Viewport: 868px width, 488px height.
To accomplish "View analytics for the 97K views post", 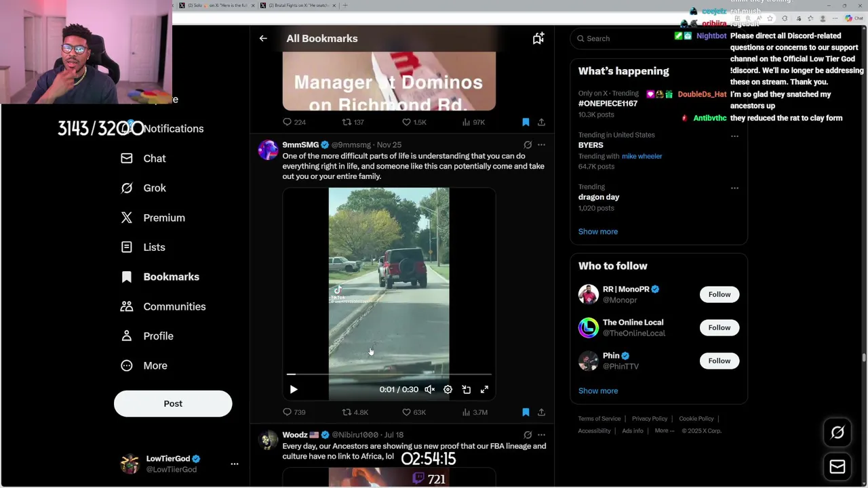I will pyautogui.click(x=473, y=122).
